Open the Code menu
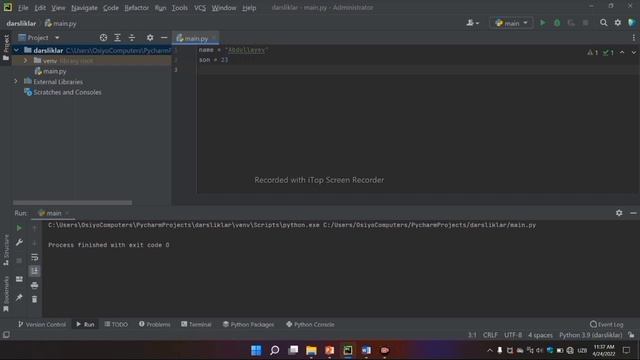Screen dimensions: 640x360 pyautogui.click(x=111, y=7)
